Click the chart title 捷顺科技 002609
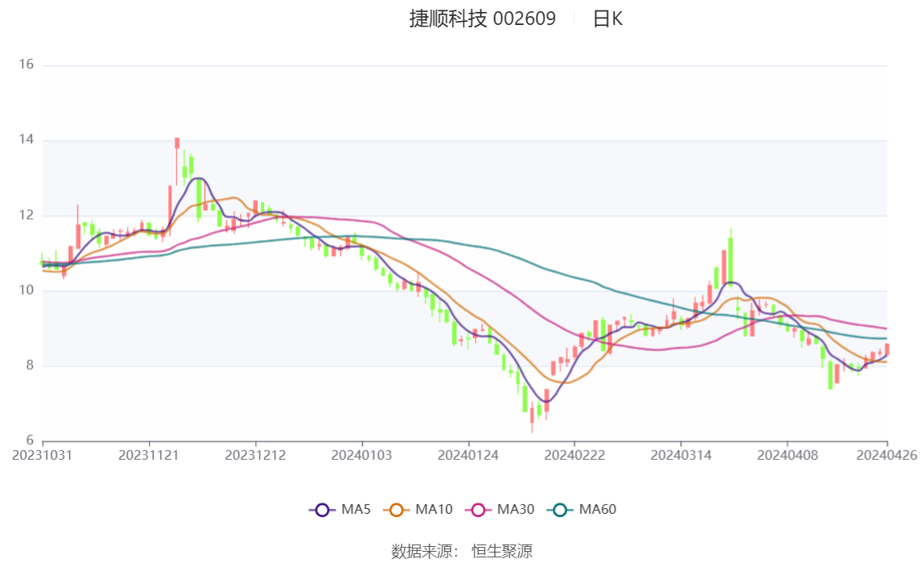The image size is (924, 563). click(482, 19)
